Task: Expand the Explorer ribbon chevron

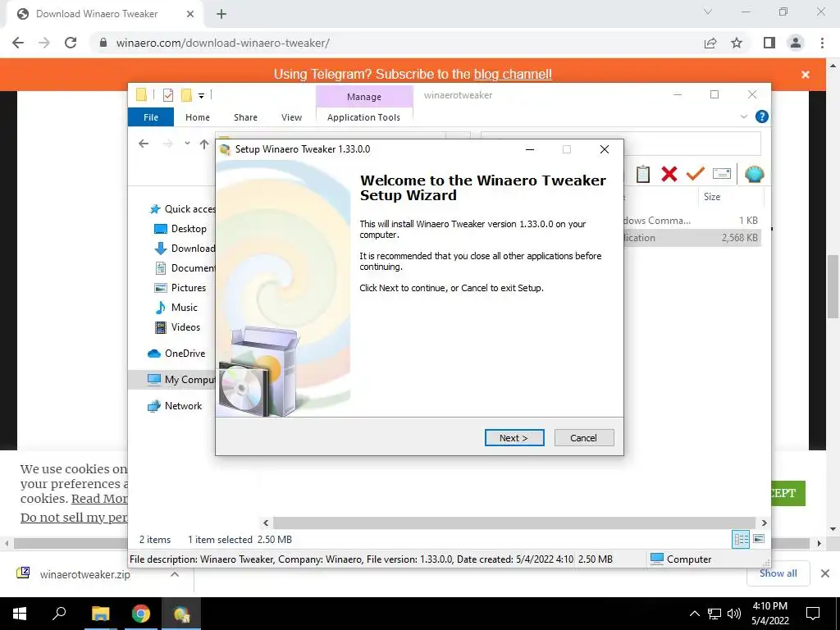Action: point(743,116)
